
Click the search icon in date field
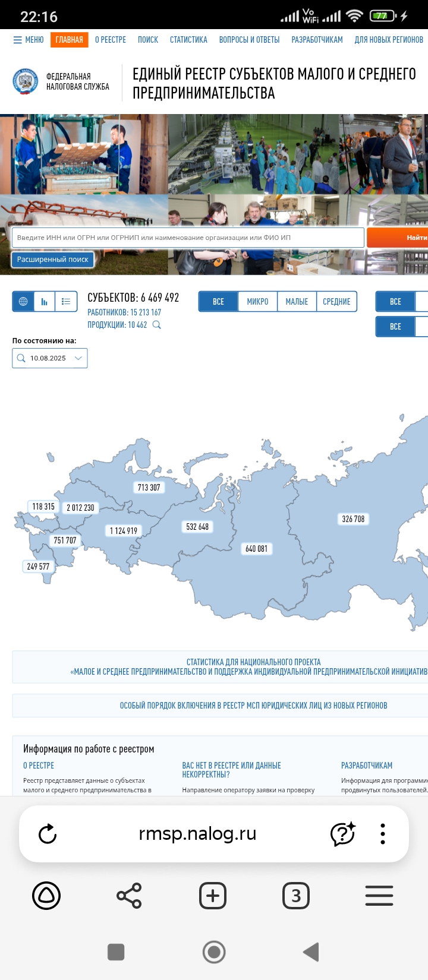coord(21,358)
